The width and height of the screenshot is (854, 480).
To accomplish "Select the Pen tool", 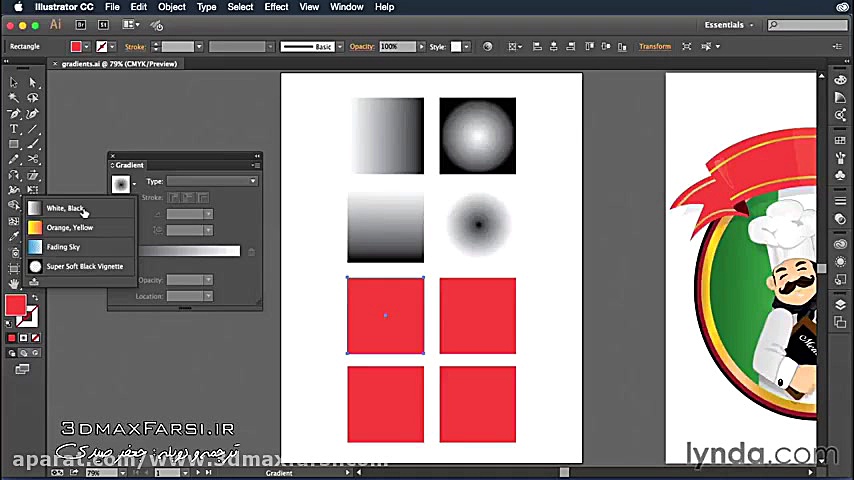I will click(14, 114).
